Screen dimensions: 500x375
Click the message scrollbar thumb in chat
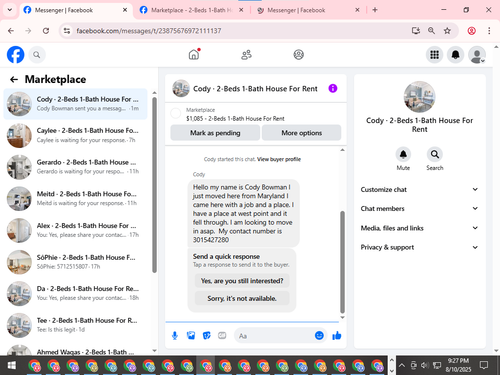pyautogui.click(x=342, y=262)
